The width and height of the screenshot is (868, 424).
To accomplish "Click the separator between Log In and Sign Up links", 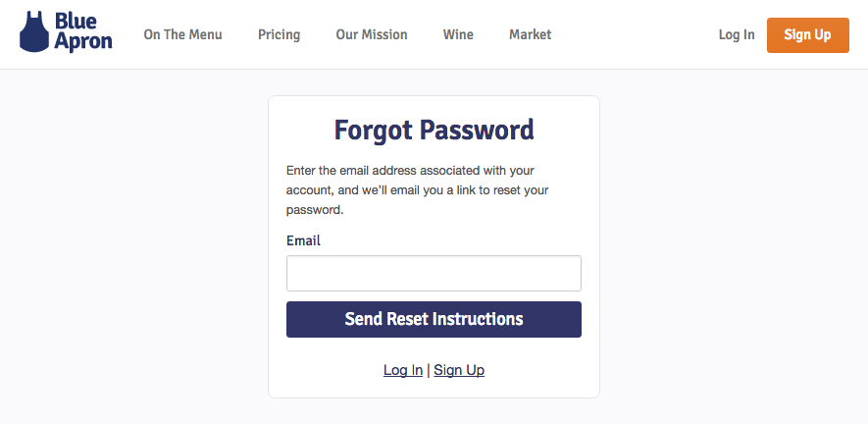I will (429, 370).
